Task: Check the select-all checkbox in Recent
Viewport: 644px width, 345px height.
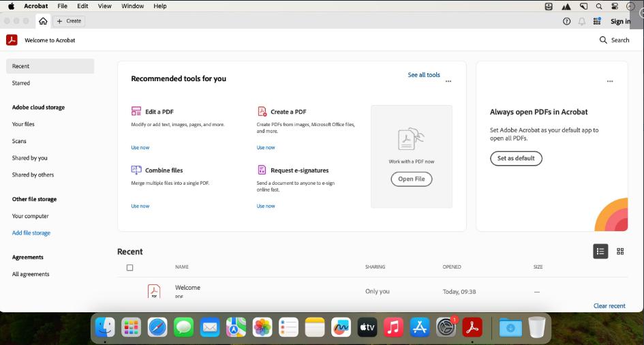Action: [129, 268]
